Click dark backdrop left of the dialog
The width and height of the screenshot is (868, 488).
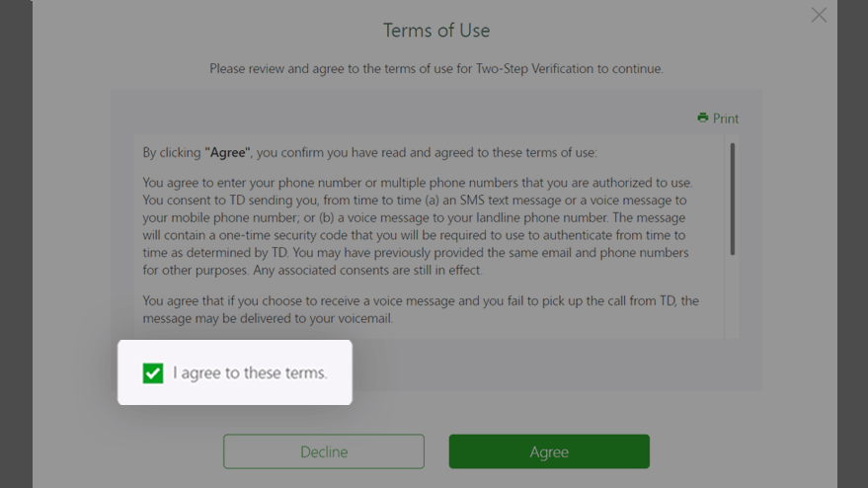point(16,244)
